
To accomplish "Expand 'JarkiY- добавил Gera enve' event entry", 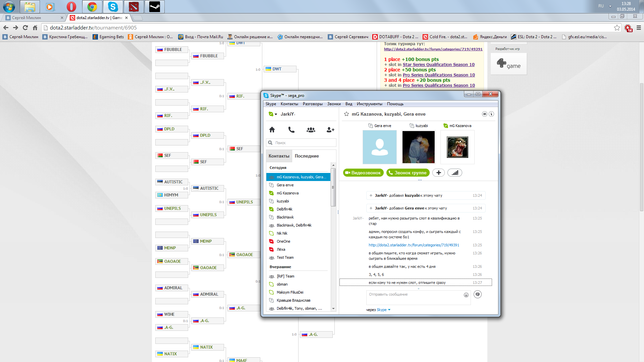I will (371, 208).
